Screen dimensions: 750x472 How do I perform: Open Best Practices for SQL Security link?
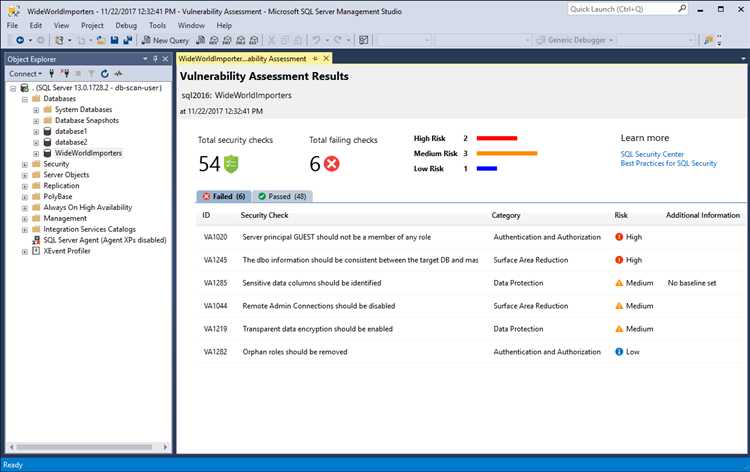tap(668, 163)
